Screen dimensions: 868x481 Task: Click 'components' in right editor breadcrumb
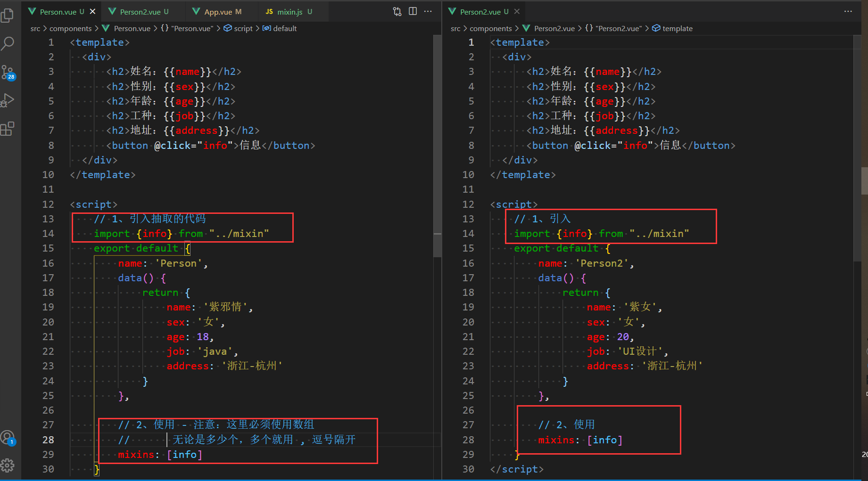[491, 28]
